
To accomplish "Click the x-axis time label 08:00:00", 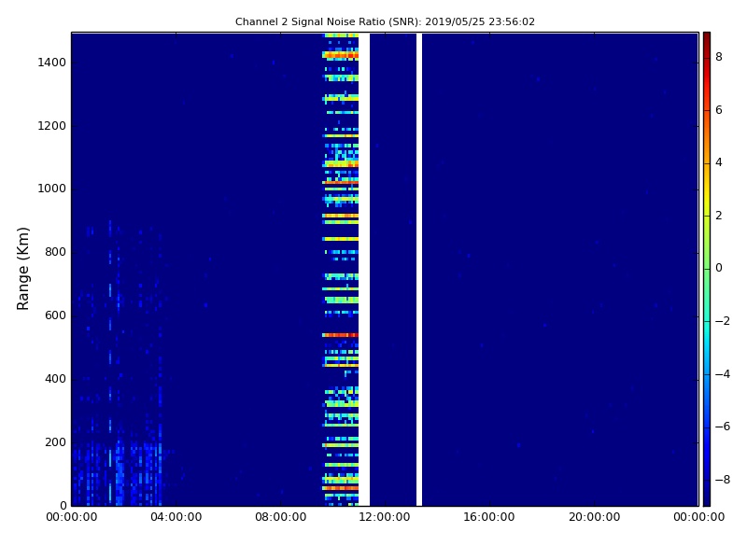I will tap(281, 517).
